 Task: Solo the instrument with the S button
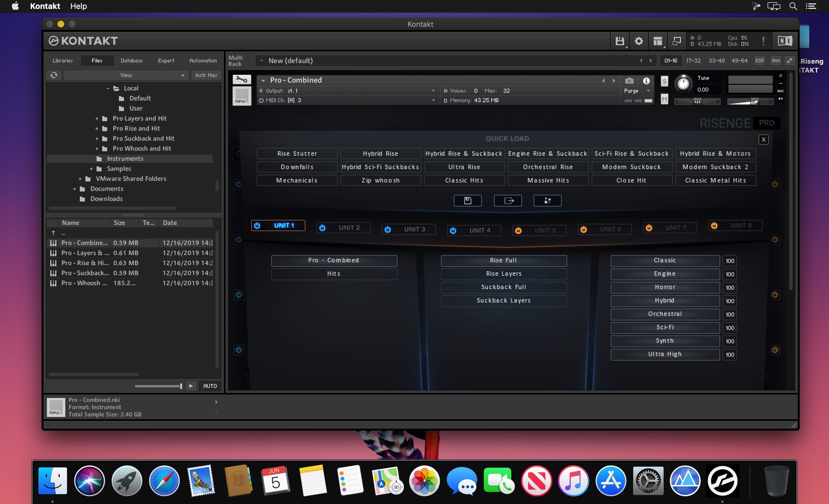[664, 81]
